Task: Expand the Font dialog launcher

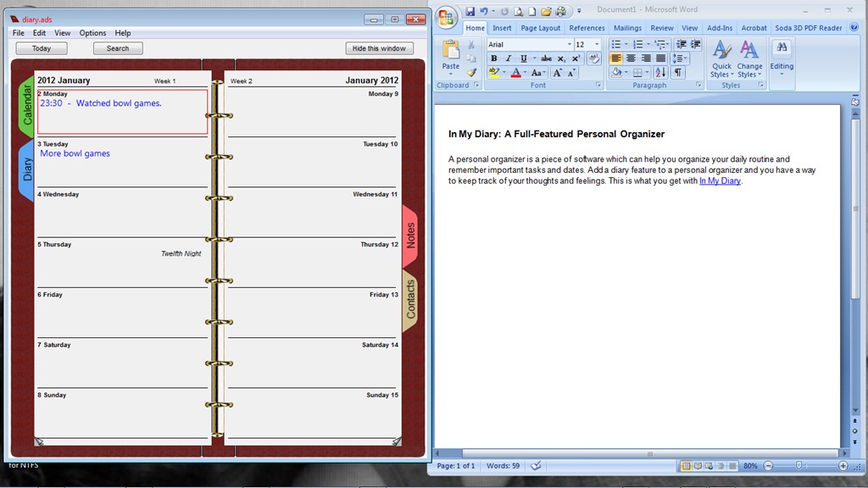Action: [598, 86]
